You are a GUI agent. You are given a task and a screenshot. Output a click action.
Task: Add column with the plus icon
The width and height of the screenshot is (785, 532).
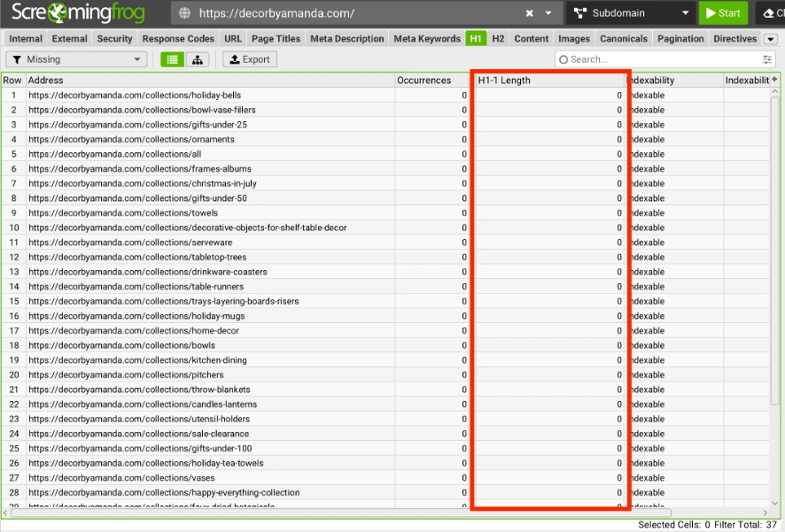tap(774, 80)
